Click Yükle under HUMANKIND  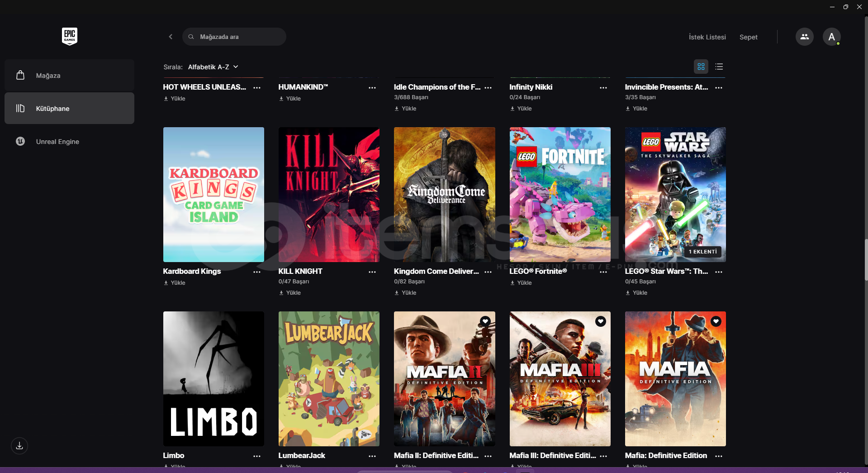(x=290, y=99)
